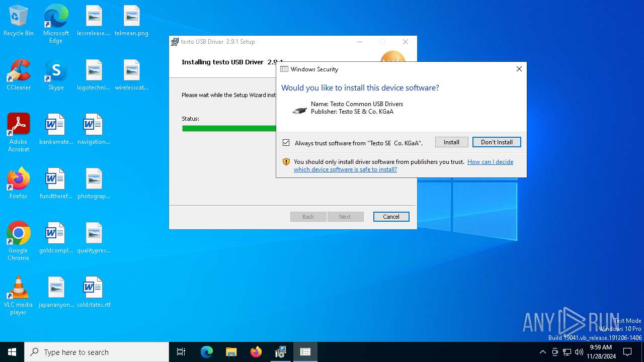Select qualitypres image file on desktop
The width and height of the screenshot is (644, 362).
94,238
